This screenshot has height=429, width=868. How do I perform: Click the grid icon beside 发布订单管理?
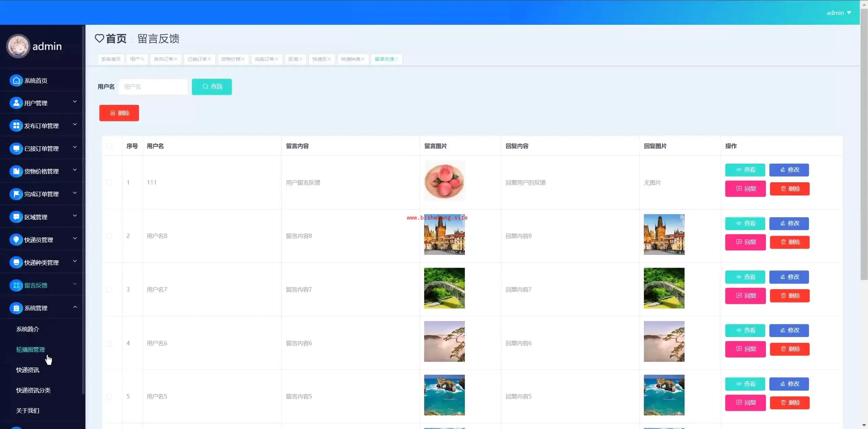point(16,126)
